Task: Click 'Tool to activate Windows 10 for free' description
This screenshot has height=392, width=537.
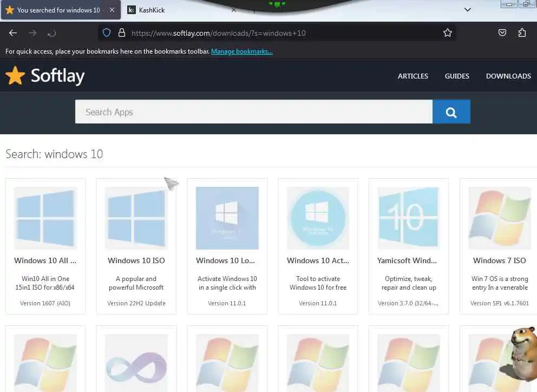Action: pyautogui.click(x=318, y=283)
